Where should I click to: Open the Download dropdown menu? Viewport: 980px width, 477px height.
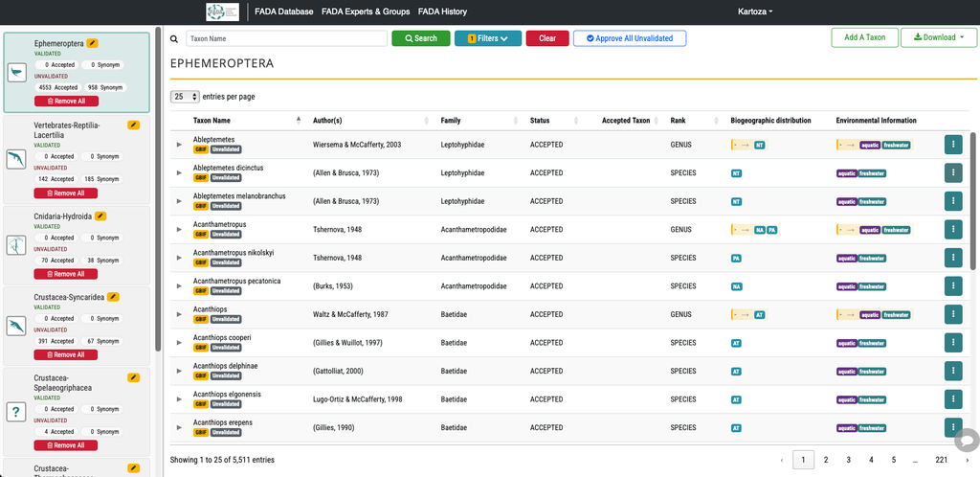(939, 37)
